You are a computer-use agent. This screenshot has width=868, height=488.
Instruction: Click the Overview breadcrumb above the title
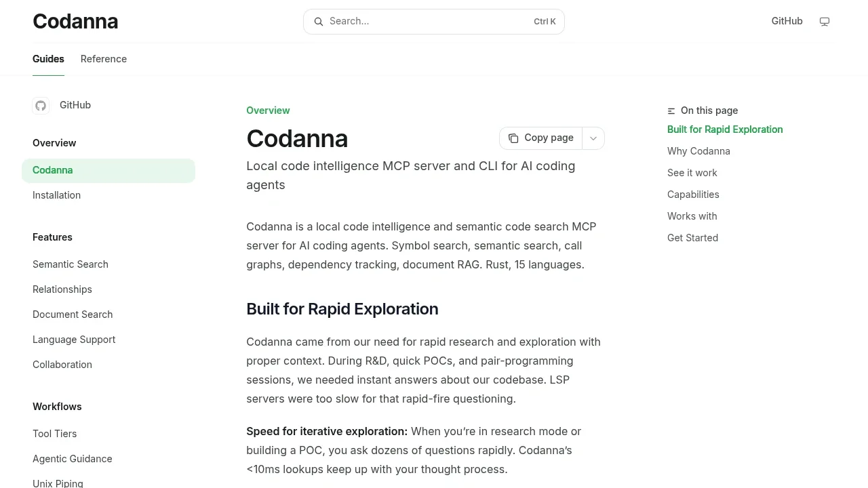point(268,110)
